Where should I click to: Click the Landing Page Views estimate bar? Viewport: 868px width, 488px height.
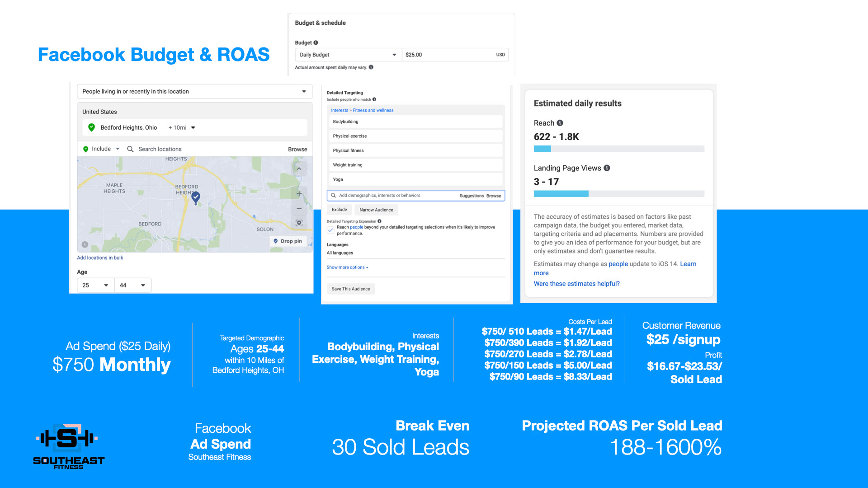pyautogui.click(x=619, y=194)
